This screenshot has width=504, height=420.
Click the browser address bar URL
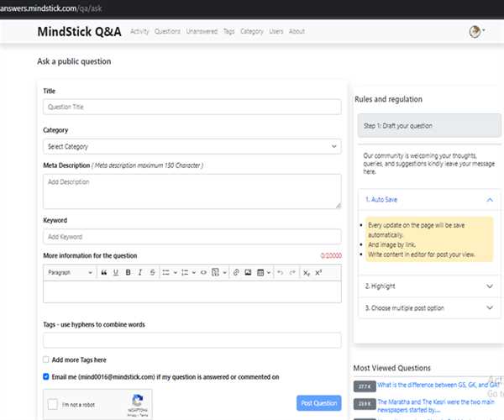point(50,8)
